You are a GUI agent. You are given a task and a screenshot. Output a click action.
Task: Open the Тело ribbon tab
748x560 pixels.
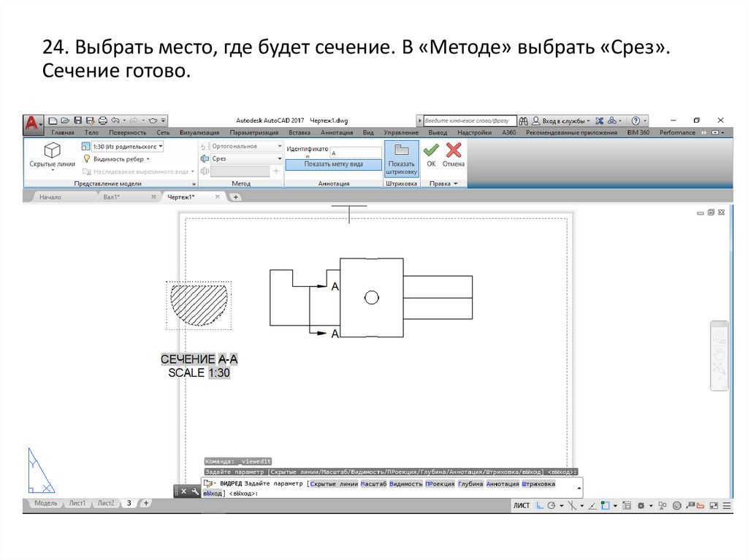pyautogui.click(x=91, y=133)
